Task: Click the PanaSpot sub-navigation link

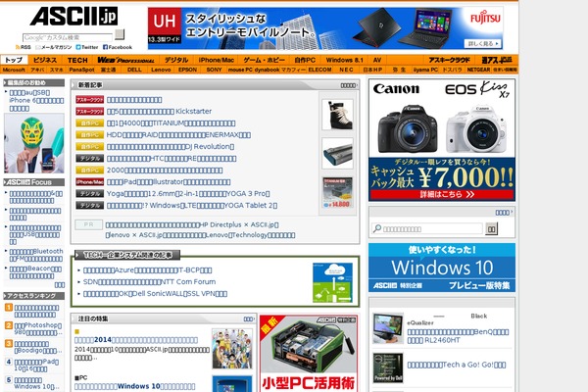Action: [81, 70]
